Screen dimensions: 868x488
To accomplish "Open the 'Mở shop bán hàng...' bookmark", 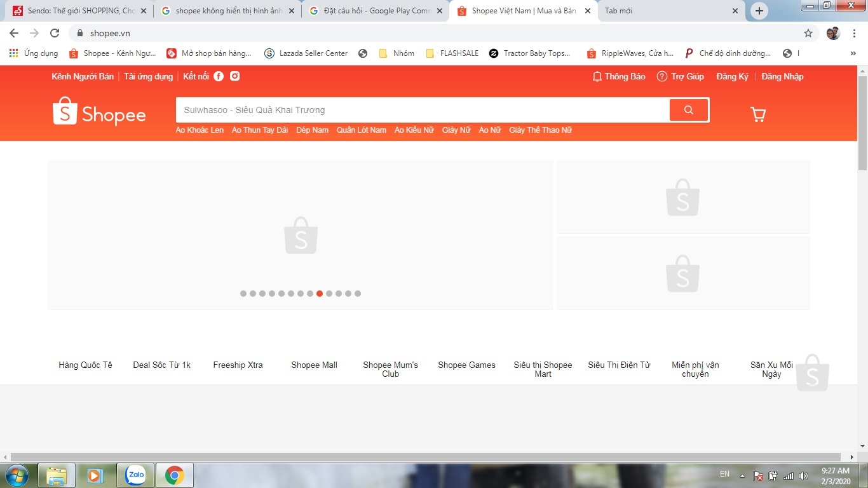I will (x=209, y=53).
